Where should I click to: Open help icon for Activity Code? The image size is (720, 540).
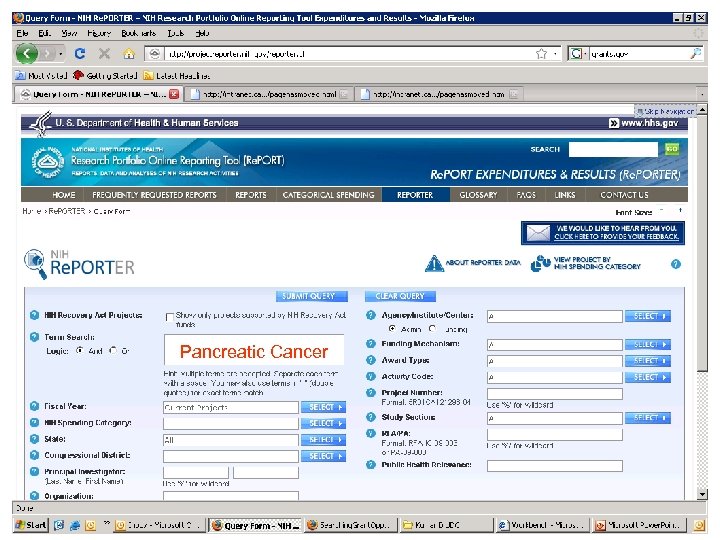371,377
